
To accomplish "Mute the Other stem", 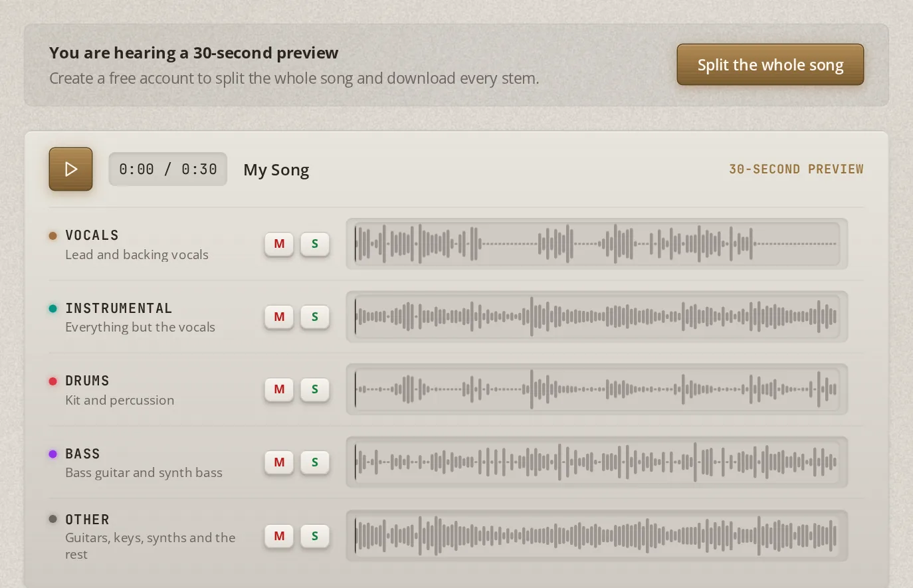I will [279, 536].
